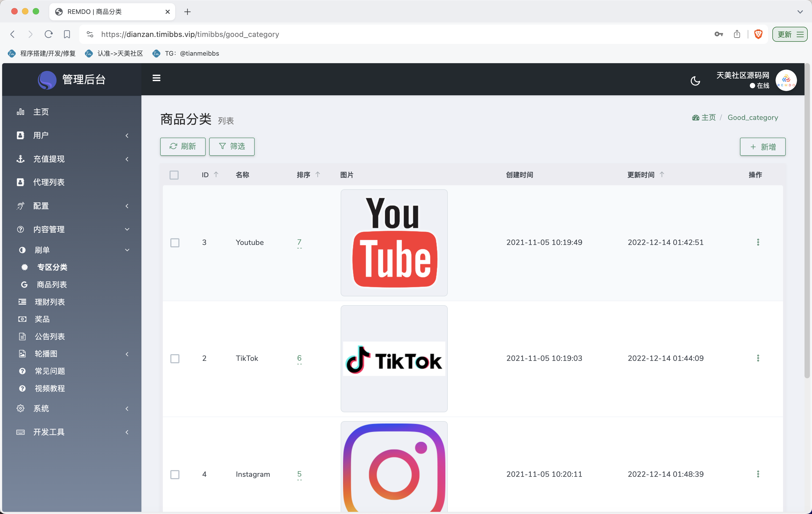Viewport: 812px width, 514px height.
Task: Click the 刷新 refresh button
Action: click(x=183, y=146)
